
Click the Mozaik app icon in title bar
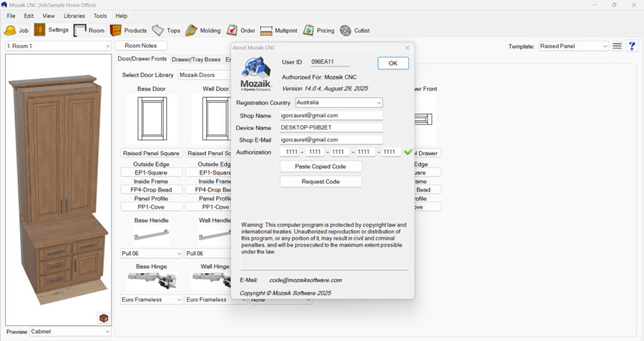click(x=4, y=5)
